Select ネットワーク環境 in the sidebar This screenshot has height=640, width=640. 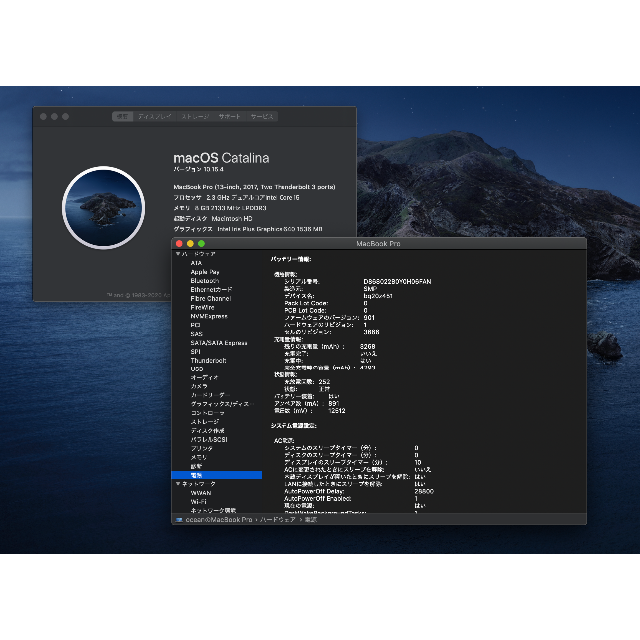click(x=213, y=510)
